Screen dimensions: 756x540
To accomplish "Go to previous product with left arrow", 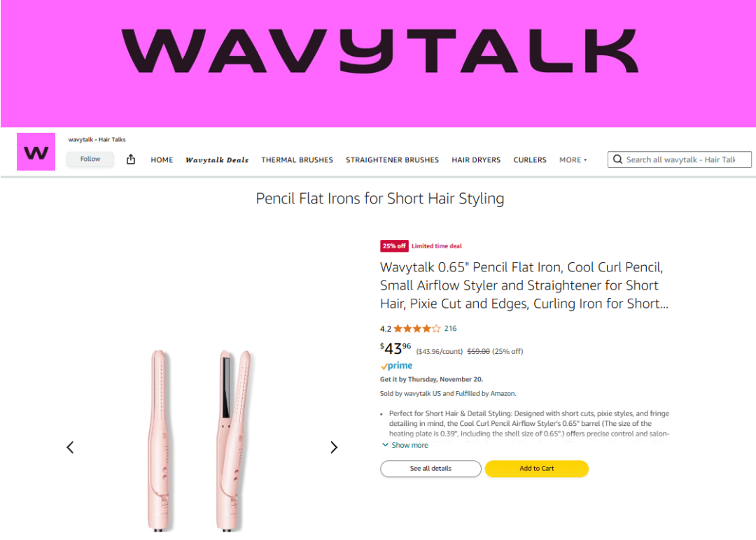I will point(70,448).
